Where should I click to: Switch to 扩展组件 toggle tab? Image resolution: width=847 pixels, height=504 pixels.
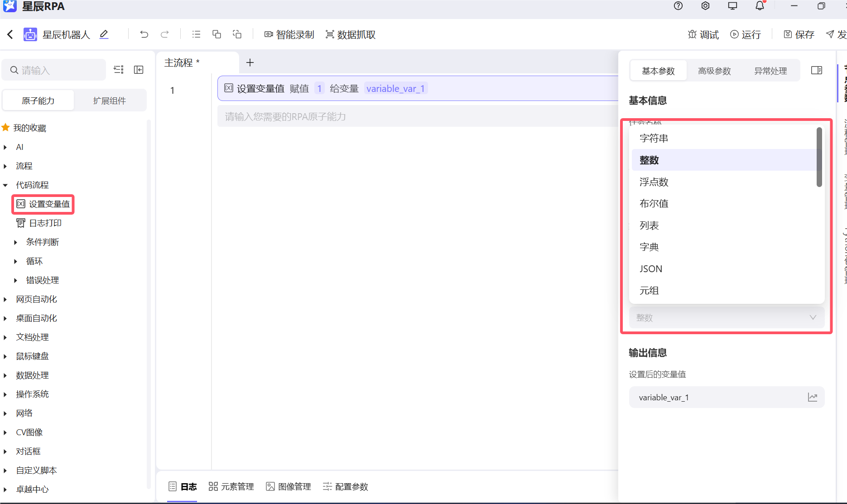click(x=110, y=101)
